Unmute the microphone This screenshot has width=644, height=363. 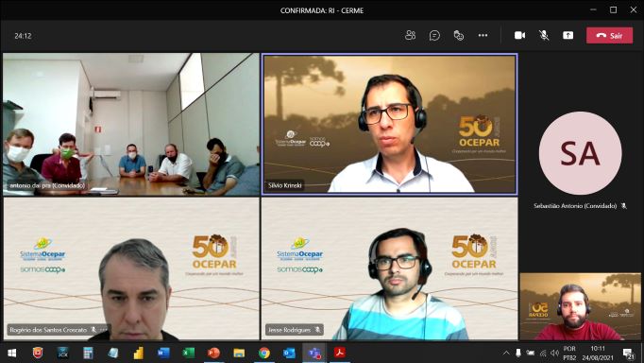click(x=544, y=35)
